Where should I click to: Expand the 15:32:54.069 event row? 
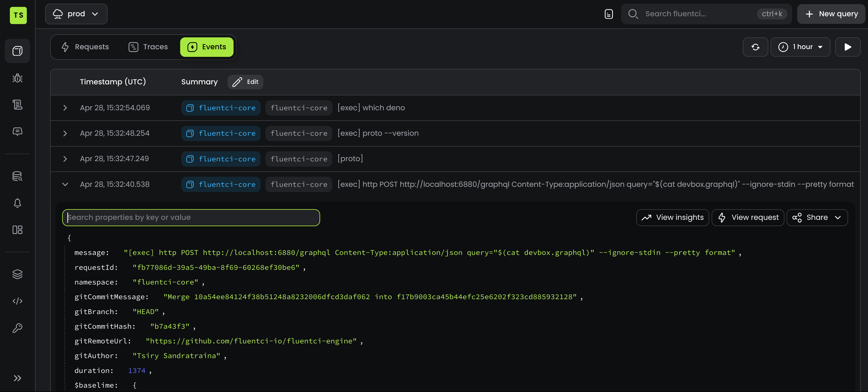[x=65, y=108]
